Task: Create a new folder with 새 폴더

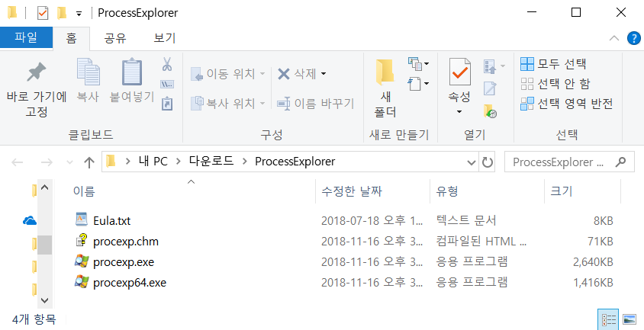Action: point(385,88)
